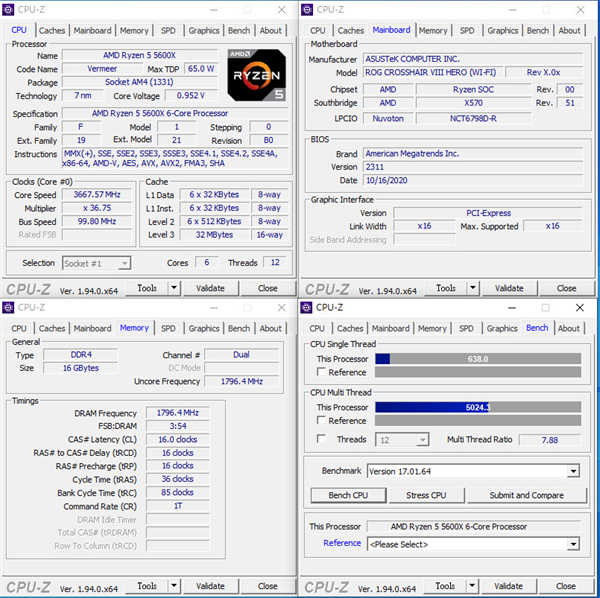Click the Multiplier value x 36.75

(x=97, y=208)
